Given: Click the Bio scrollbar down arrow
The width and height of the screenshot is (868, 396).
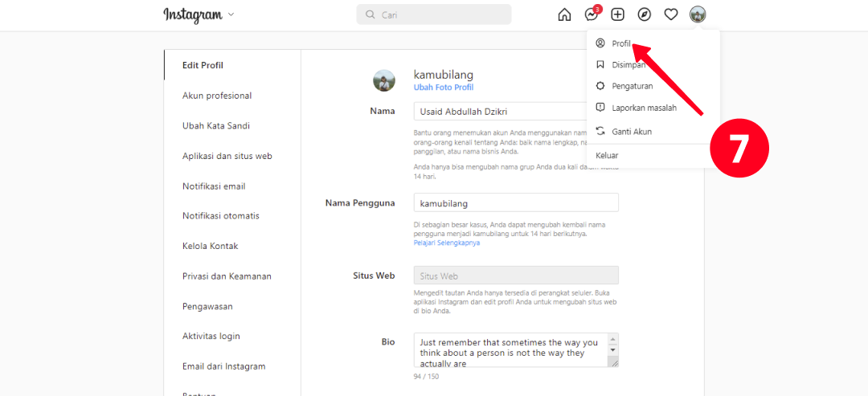Looking at the screenshot, I should 612,350.
